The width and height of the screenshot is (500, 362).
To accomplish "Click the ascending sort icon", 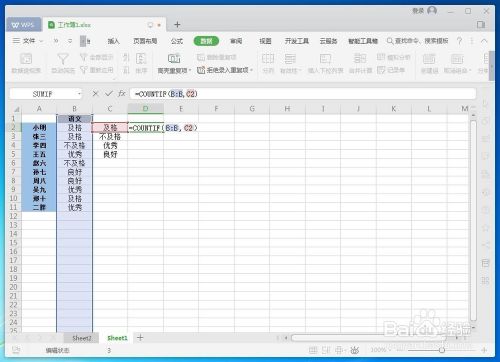I will coord(126,58).
